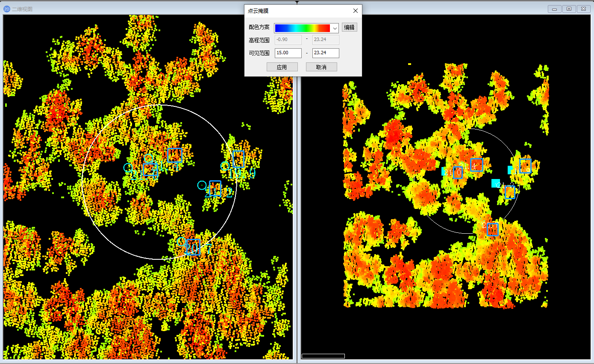Close the 点云掩膜 dialog
This screenshot has width=594, height=364.
pyautogui.click(x=356, y=11)
